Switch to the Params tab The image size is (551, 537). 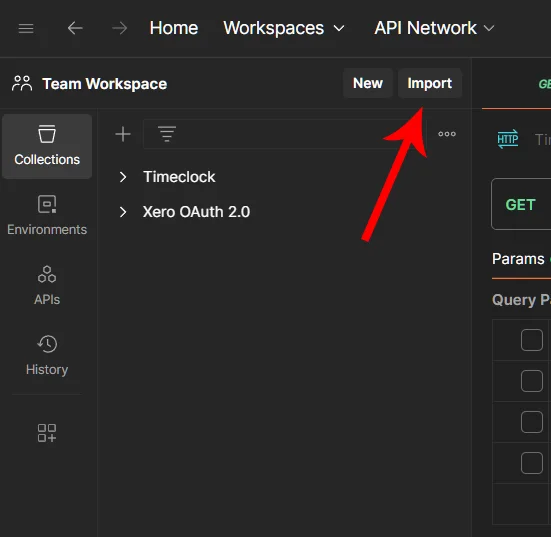pos(518,259)
